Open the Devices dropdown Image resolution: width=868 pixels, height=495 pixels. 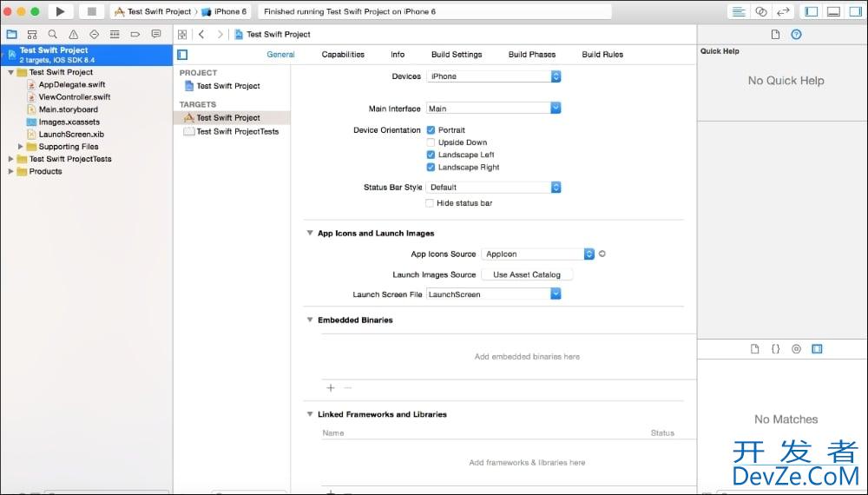coord(494,76)
